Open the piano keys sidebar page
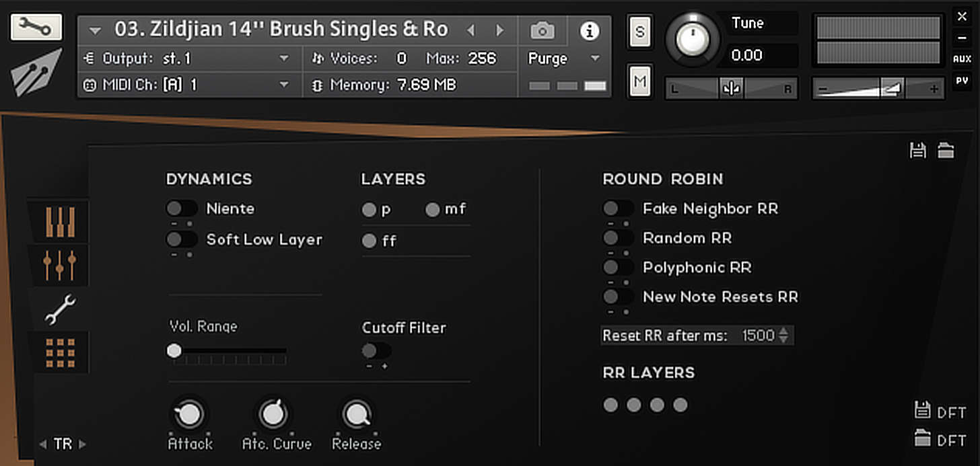This screenshot has height=466, width=980. 60,222
